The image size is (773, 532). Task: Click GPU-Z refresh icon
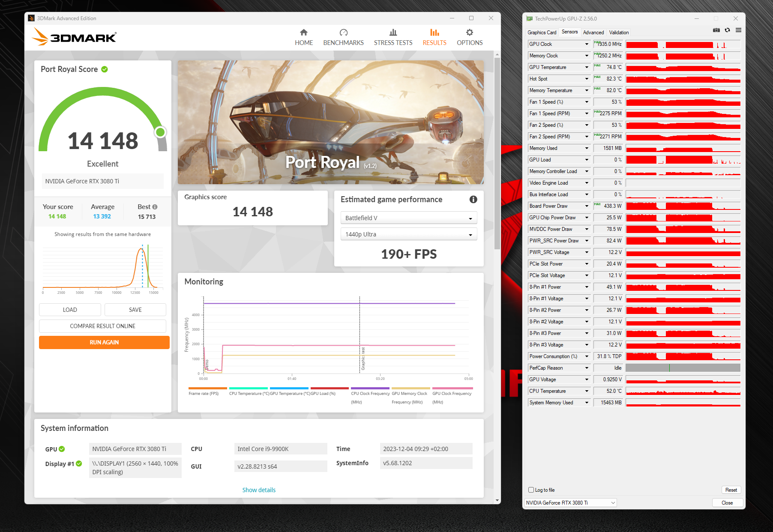(727, 30)
